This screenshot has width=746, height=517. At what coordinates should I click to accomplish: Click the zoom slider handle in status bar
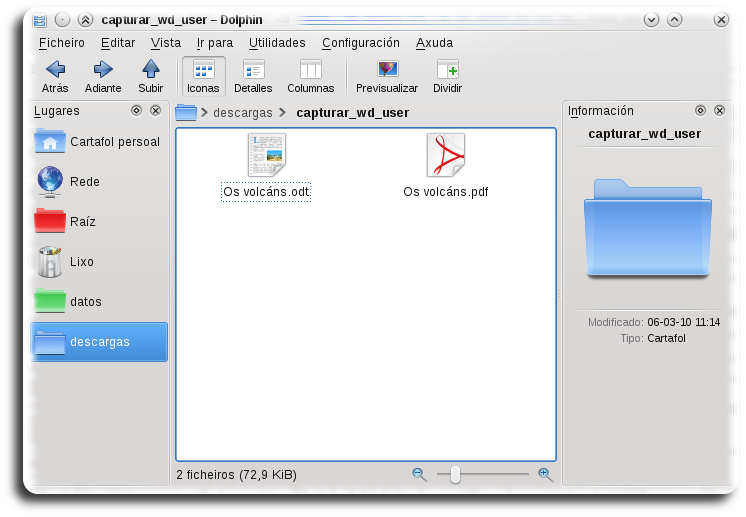(455, 475)
